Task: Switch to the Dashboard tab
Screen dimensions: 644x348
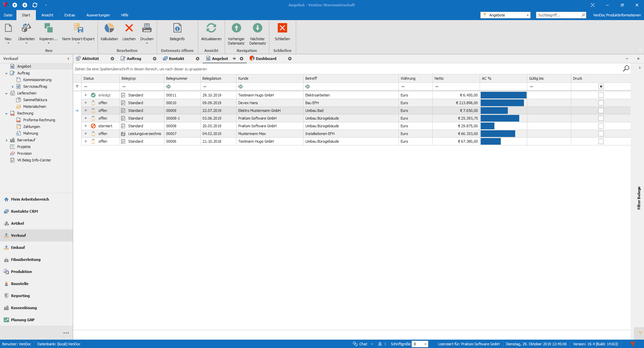Action: pos(266,59)
